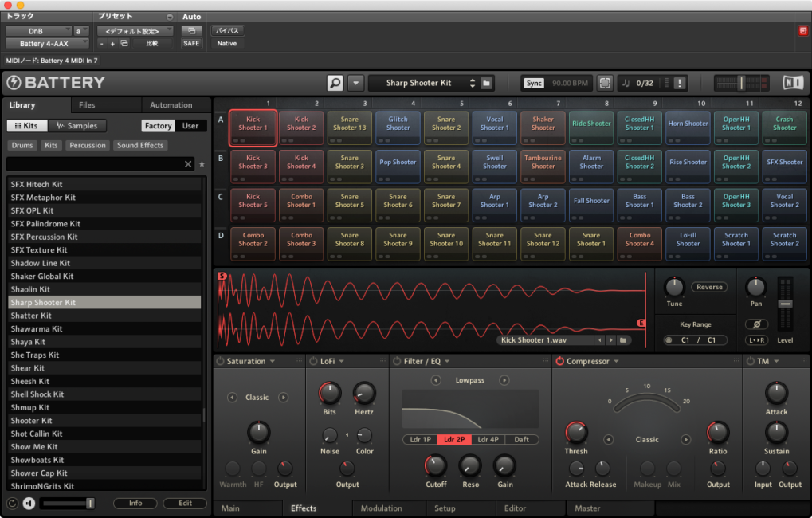Click the speaker prelisten icon below library

click(29, 504)
